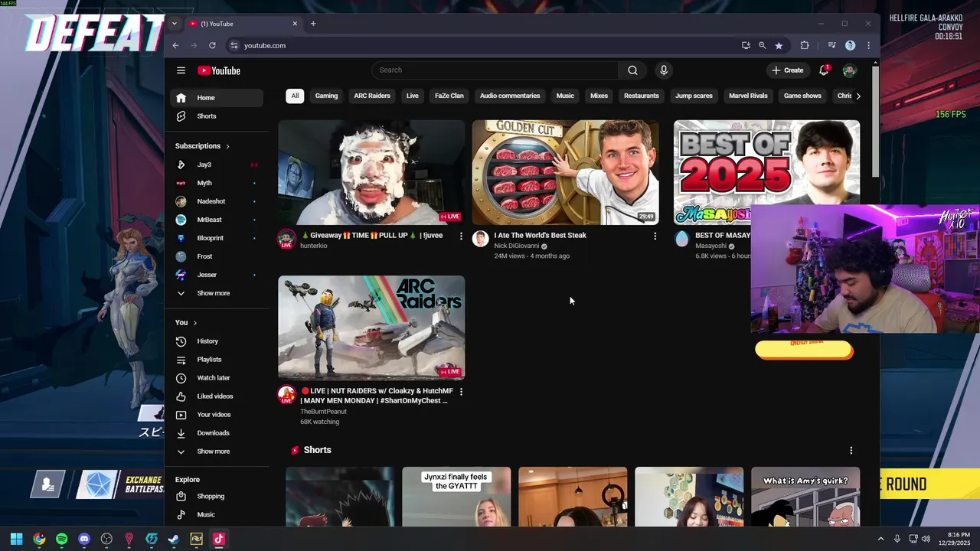The height and width of the screenshot is (551, 980).
Task: Select the All category chip
Action: pos(295,96)
